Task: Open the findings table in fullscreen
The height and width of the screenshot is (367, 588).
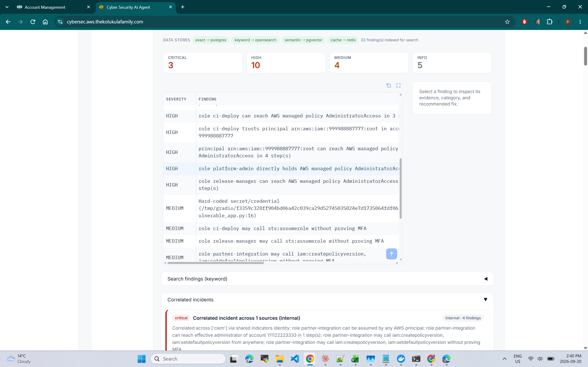Action: click(398, 85)
